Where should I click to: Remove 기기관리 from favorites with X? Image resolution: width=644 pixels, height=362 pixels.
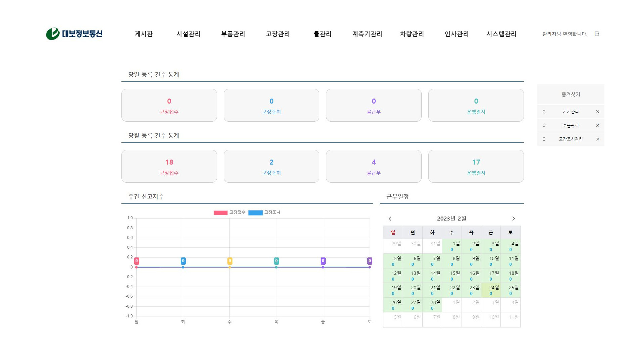[597, 112]
